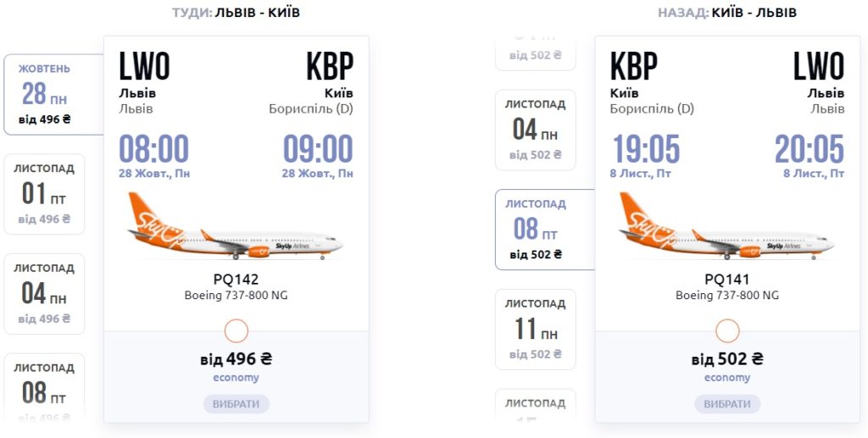The image size is (868, 438).
Task: Choose outbound date 08 Листопад ПТ
Action: click(45, 390)
